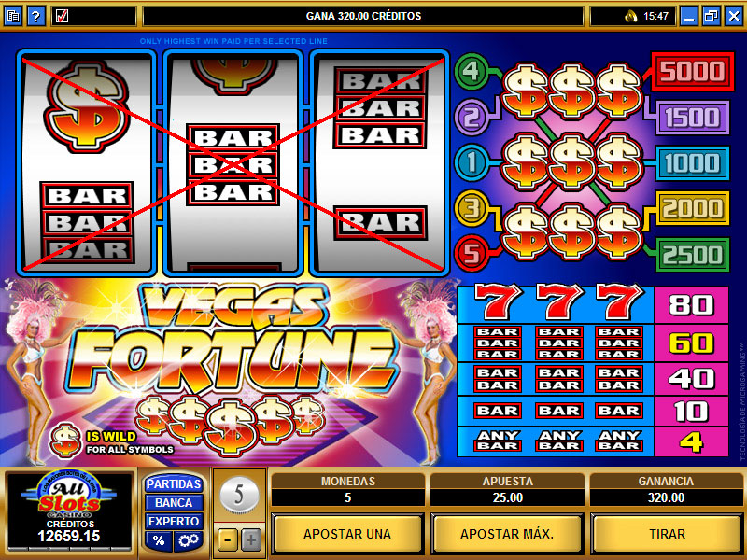Screen dimensions: 747x560
Task: Open the help question mark icon
Action: tap(35, 16)
